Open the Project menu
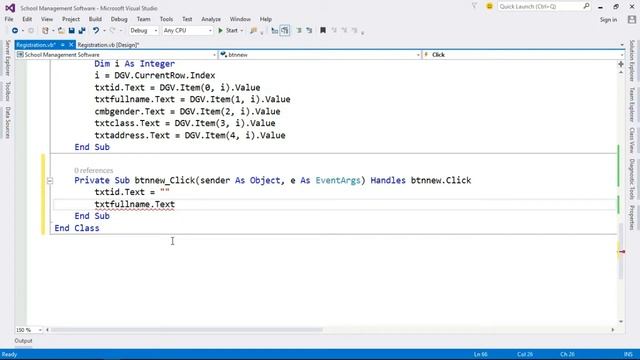The image size is (640, 360). (71, 19)
